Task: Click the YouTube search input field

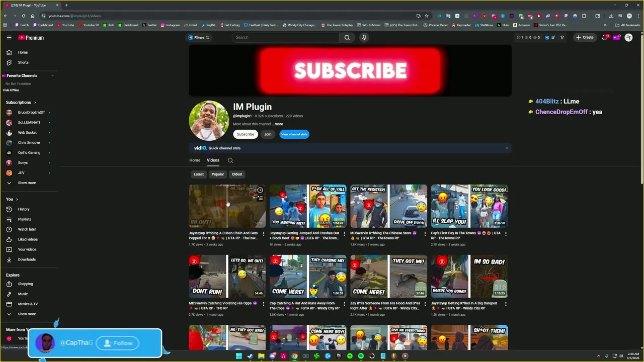Action: point(287,37)
